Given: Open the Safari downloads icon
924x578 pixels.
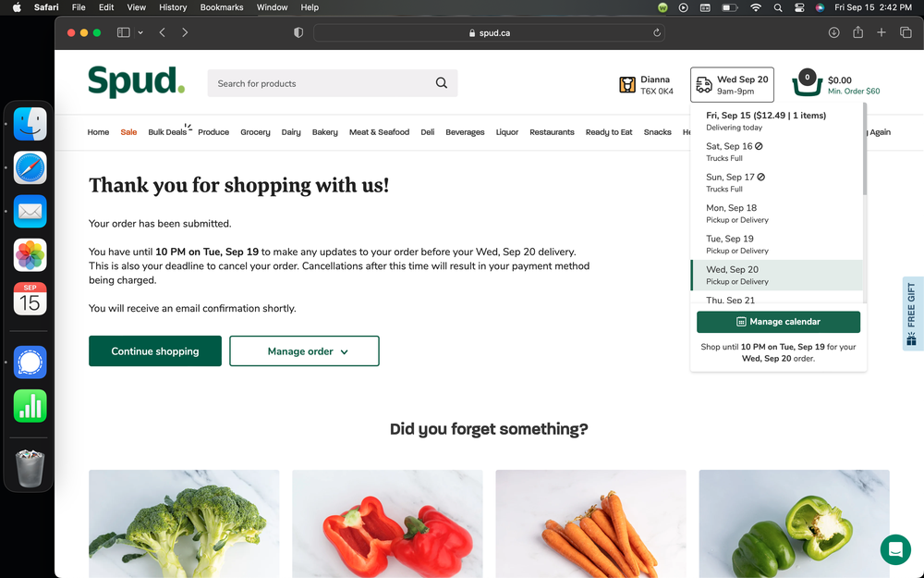Looking at the screenshot, I should [833, 32].
